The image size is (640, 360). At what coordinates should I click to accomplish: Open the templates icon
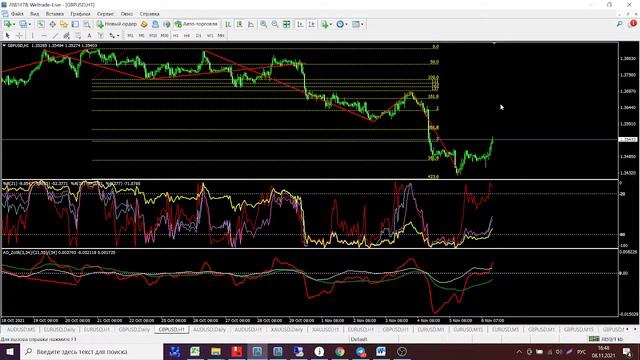pyautogui.click(x=356, y=24)
